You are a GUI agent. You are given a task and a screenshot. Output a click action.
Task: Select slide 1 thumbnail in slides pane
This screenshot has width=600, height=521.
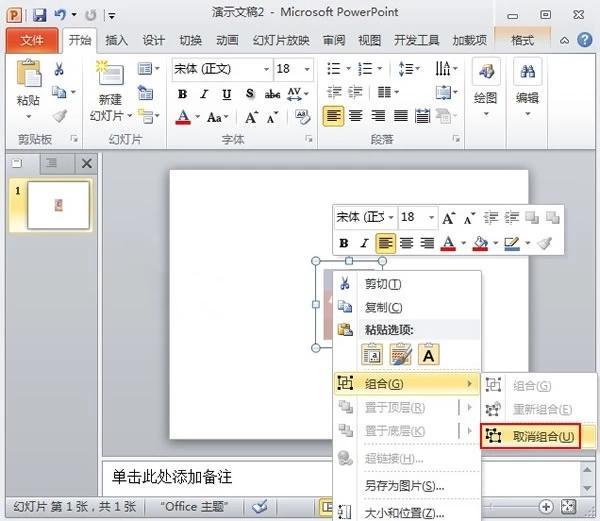click(x=58, y=205)
